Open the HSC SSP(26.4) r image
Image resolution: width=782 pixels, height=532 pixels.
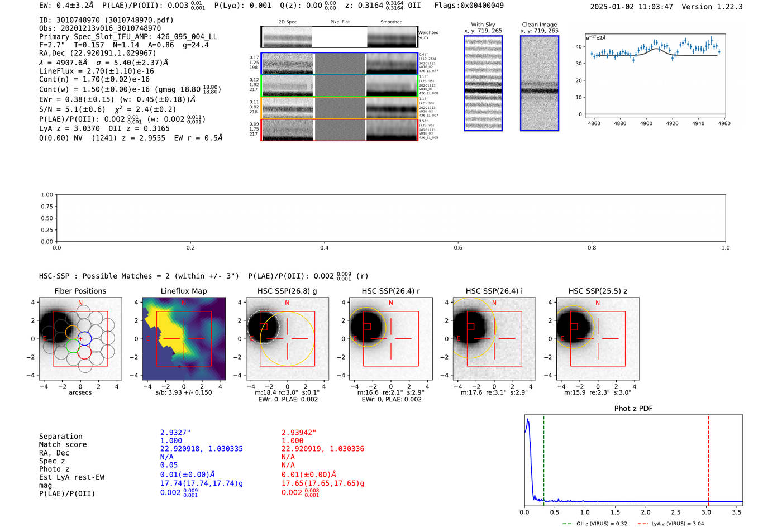[391, 339]
